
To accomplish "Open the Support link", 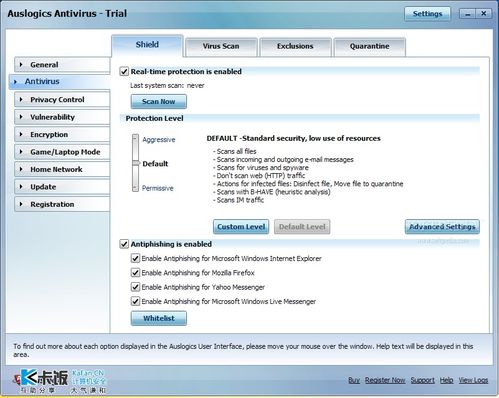I will coord(422,380).
